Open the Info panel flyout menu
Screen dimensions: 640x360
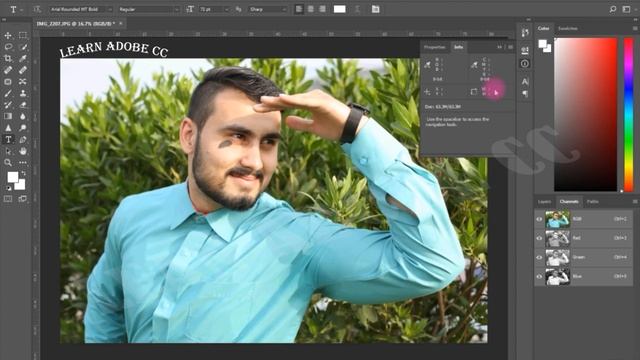tap(510, 47)
